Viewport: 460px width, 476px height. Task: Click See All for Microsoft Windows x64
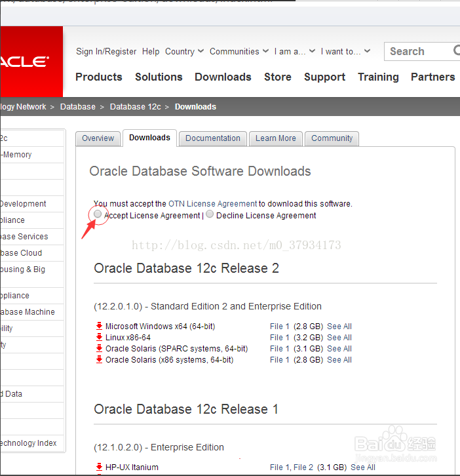339,327
